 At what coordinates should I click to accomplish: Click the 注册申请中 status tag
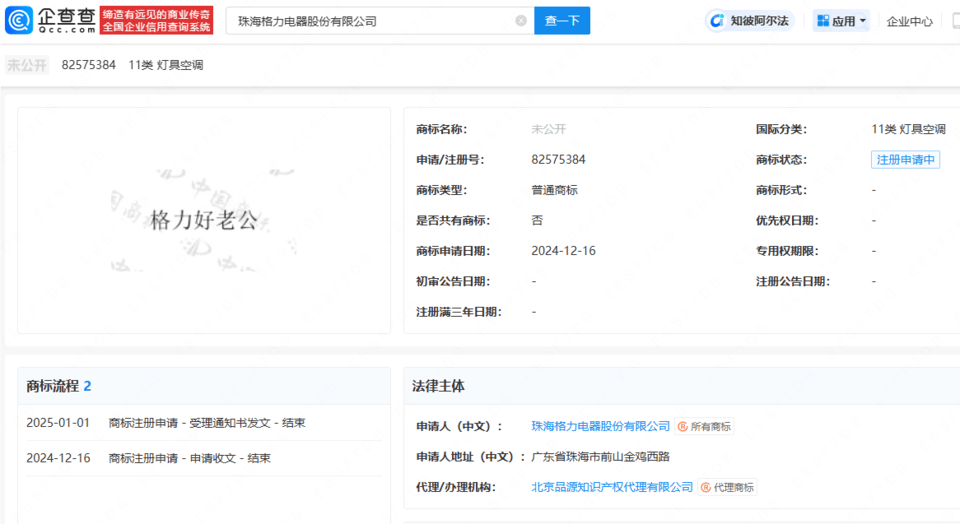pyautogui.click(x=905, y=160)
